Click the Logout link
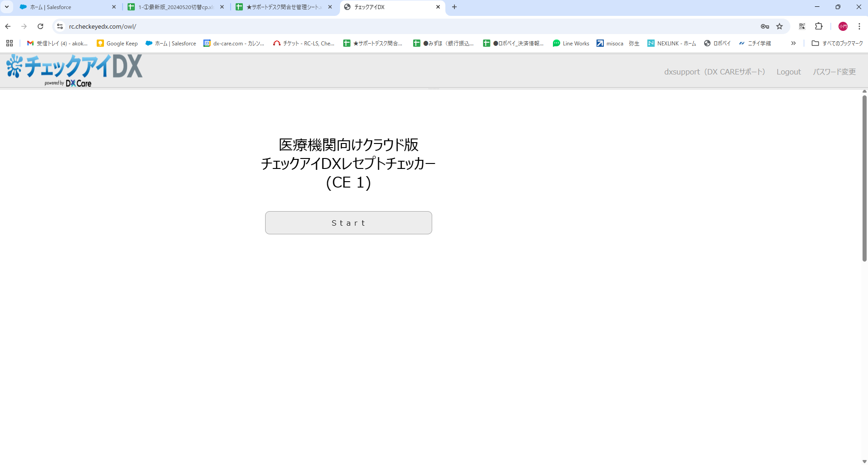Image resolution: width=868 pixels, height=465 pixels. (789, 72)
